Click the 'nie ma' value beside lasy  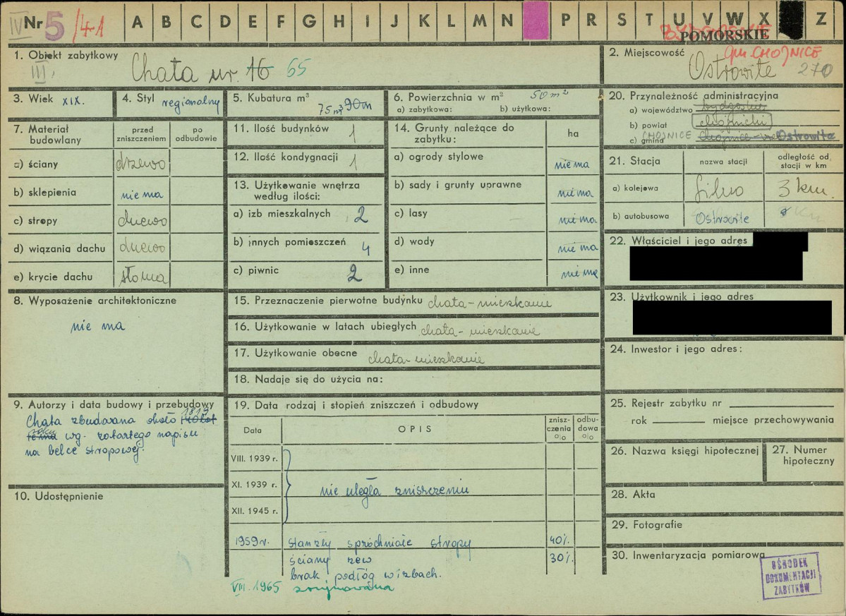point(577,220)
